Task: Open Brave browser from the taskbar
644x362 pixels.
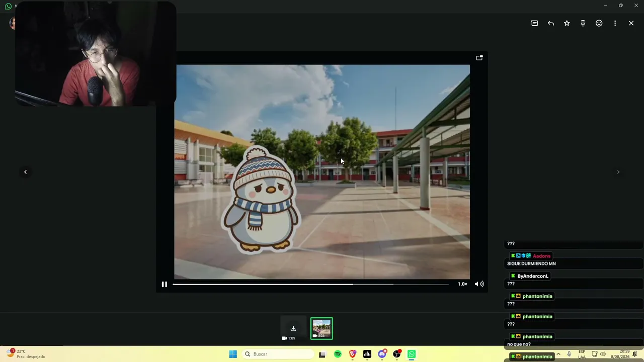Action: coord(353,354)
